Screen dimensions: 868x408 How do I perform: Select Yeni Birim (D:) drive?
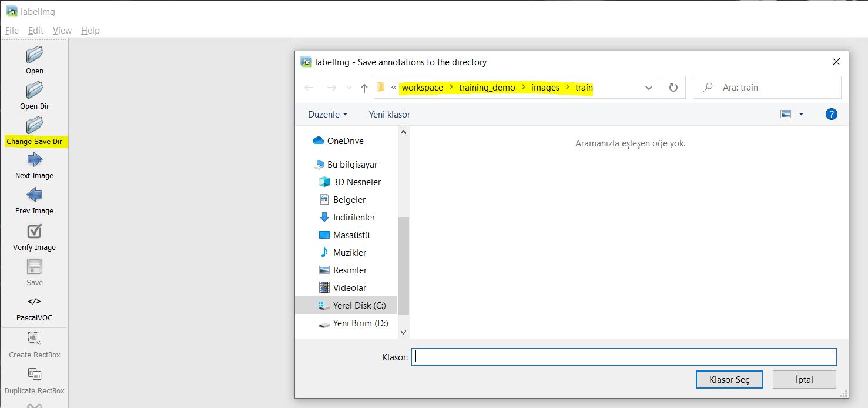353,323
